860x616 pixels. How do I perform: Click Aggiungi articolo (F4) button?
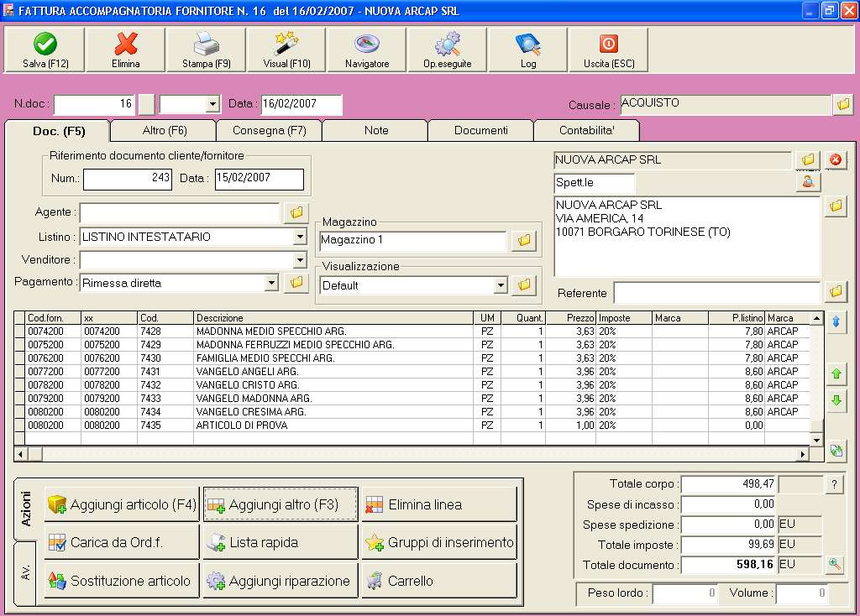coord(122,505)
